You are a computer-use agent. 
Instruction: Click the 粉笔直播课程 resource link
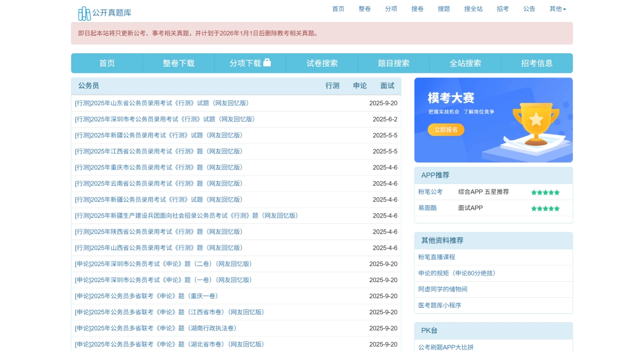[437, 257]
